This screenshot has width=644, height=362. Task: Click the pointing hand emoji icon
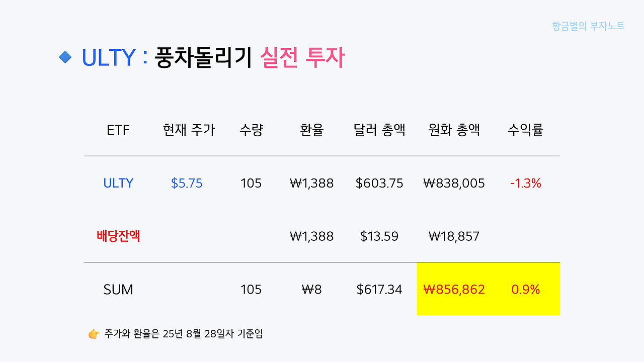pyautogui.click(x=94, y=334)
